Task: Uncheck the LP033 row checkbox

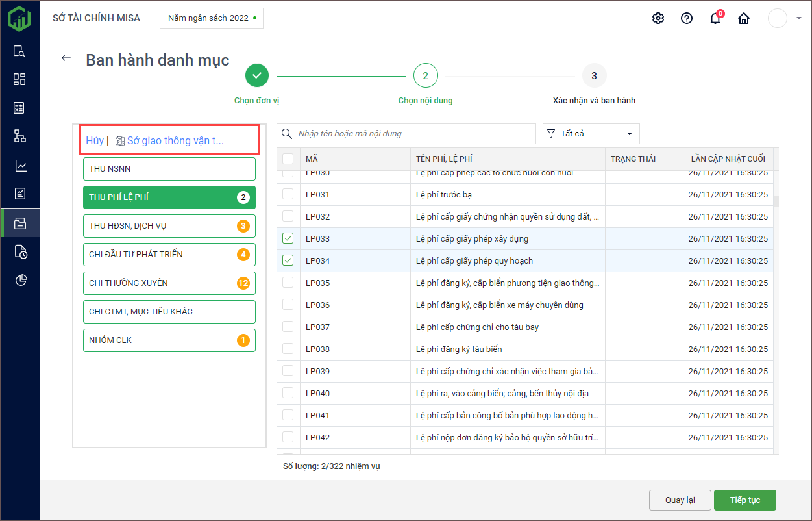Action: coord(288,238)
